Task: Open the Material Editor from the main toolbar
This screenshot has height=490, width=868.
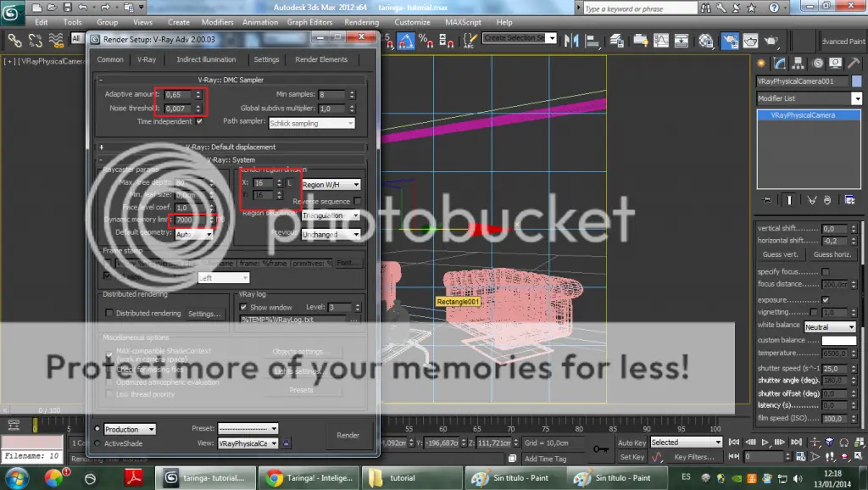Action: [x=706, y=40]
